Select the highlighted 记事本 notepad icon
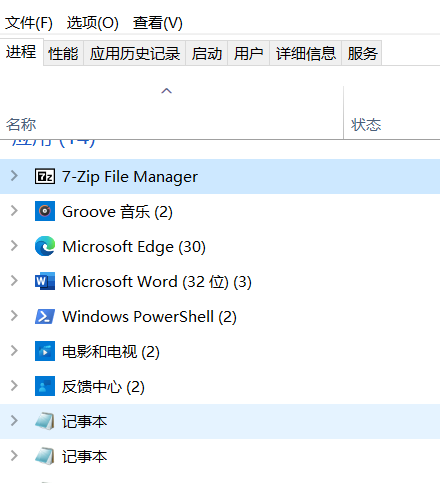This screenshot has width=440, height=483. click(x=45, y=421)
